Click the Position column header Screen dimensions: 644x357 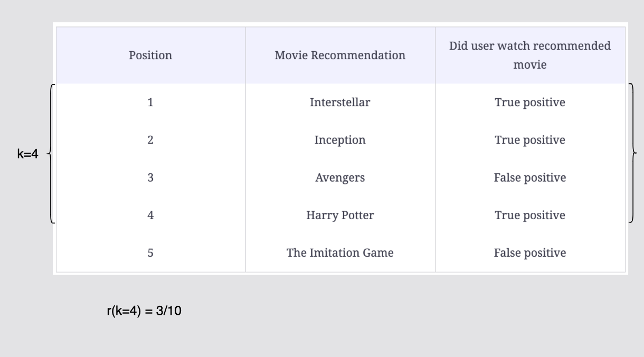(150, 55)
